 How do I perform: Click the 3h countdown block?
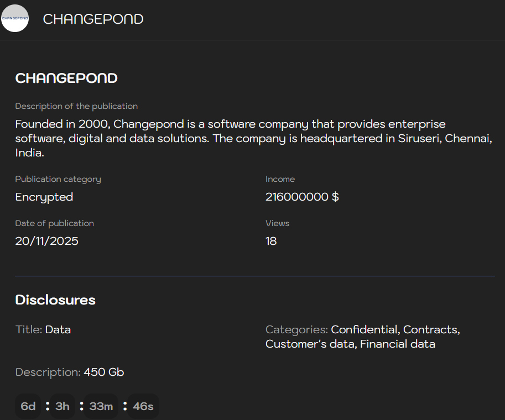pos(62,406)
